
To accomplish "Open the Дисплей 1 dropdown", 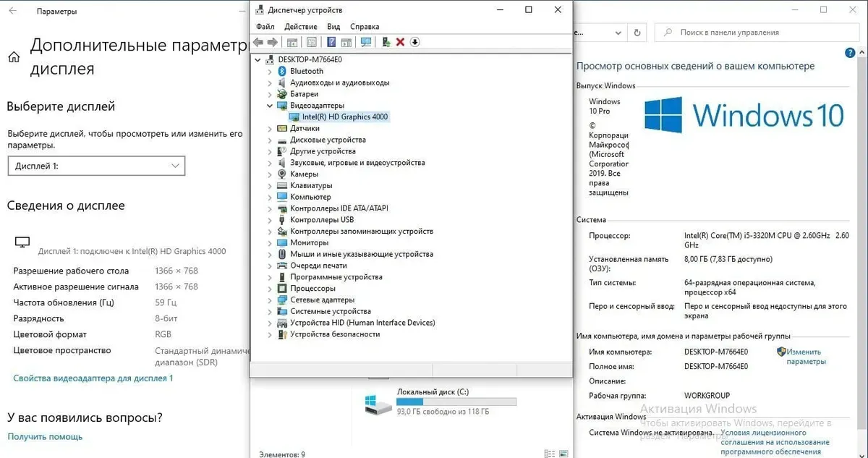I will click(96, 166).
